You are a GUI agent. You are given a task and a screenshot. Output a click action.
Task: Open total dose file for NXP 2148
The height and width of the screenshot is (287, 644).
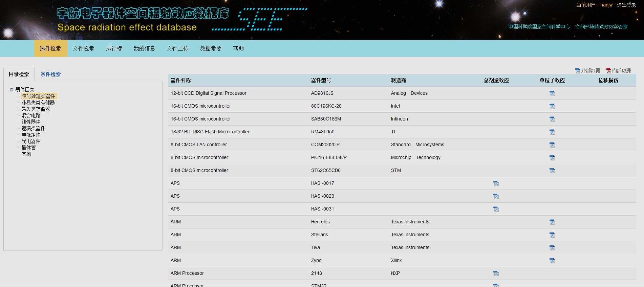tap(496, 273)
